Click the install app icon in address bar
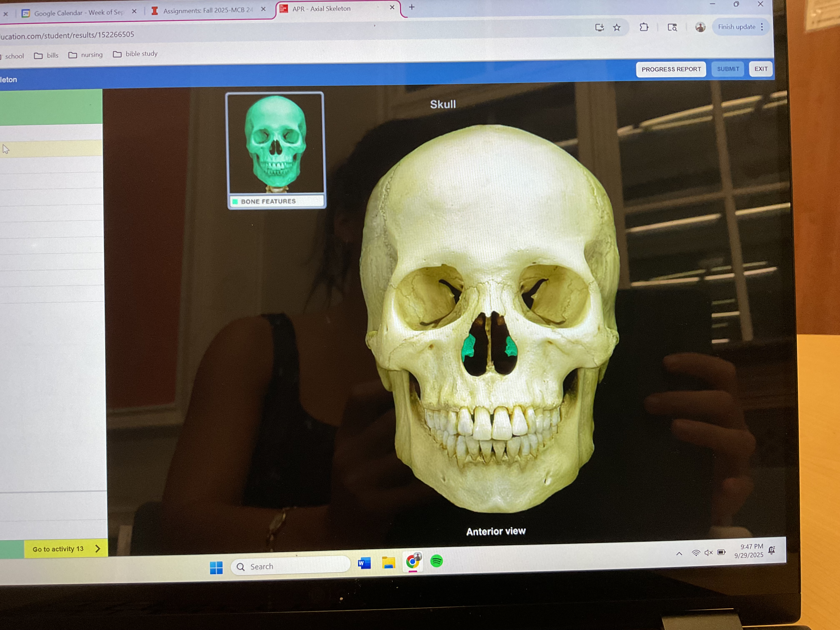The height and width of the screenshot is (630, 840). pos(599,27)
